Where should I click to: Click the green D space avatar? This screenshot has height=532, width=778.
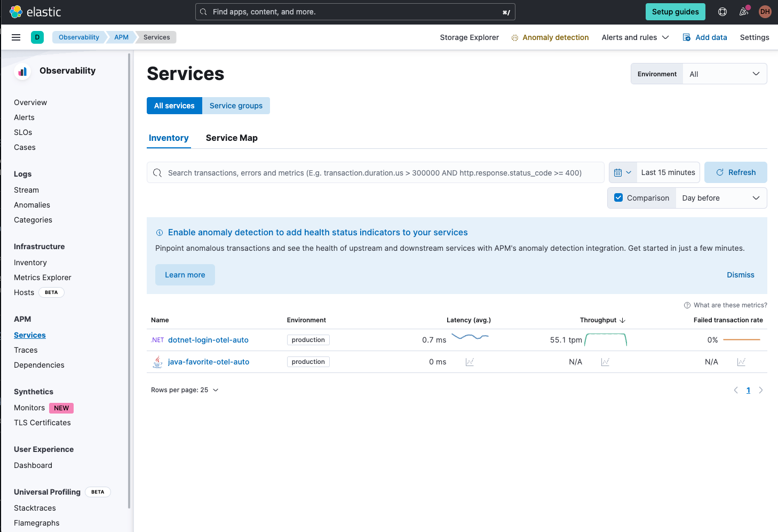37,37
